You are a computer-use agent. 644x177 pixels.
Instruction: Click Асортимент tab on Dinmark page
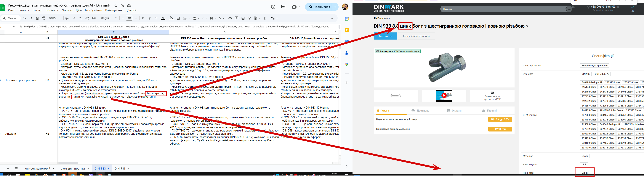click(385, 36)
